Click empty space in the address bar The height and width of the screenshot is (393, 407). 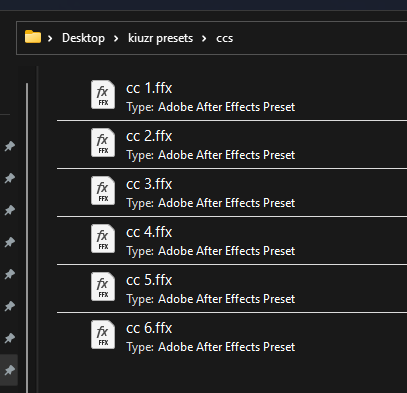[320, 38]
